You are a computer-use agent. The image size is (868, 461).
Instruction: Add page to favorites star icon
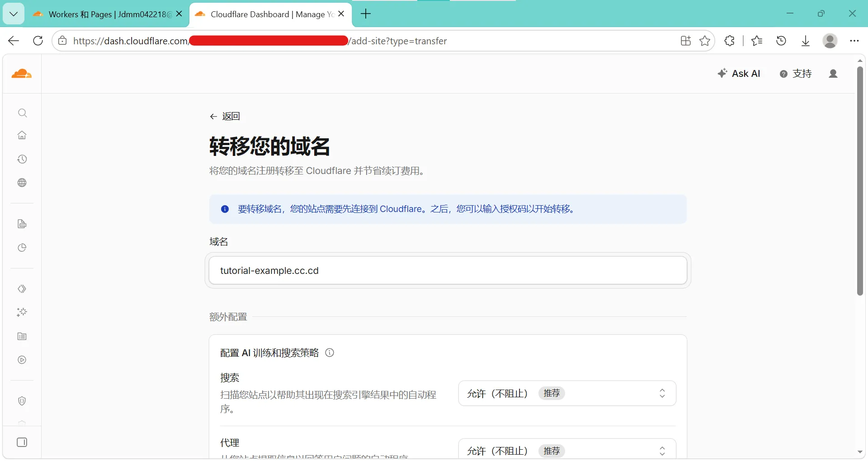[x=705, y=41]
